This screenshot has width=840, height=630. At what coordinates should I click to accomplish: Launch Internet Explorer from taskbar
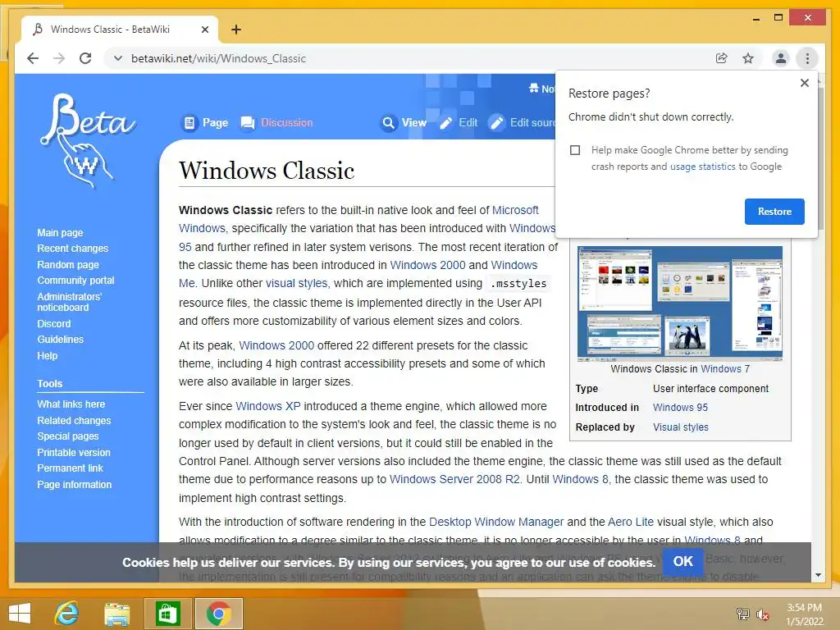(x=67, y=614)
